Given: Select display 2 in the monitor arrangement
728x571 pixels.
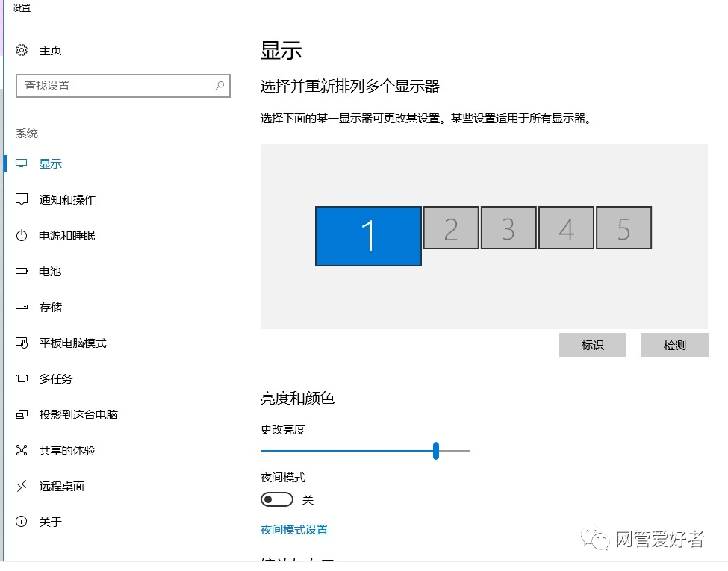Looking at the screenshot, I should tap(450, 229).
